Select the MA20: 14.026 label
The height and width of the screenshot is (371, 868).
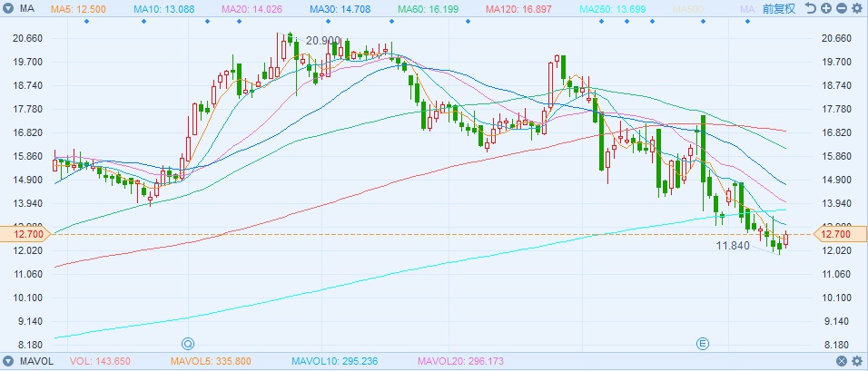coord(252,9)
